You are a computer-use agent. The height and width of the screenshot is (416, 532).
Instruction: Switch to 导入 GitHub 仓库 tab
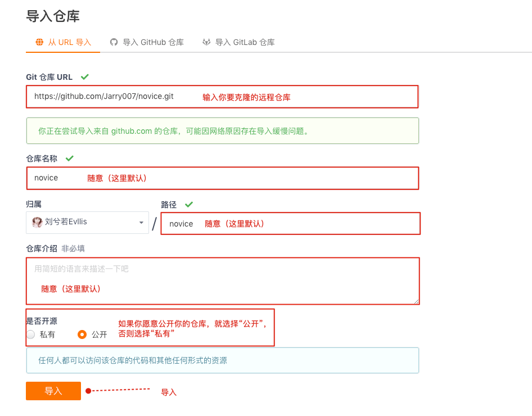[x=147, y=42]
